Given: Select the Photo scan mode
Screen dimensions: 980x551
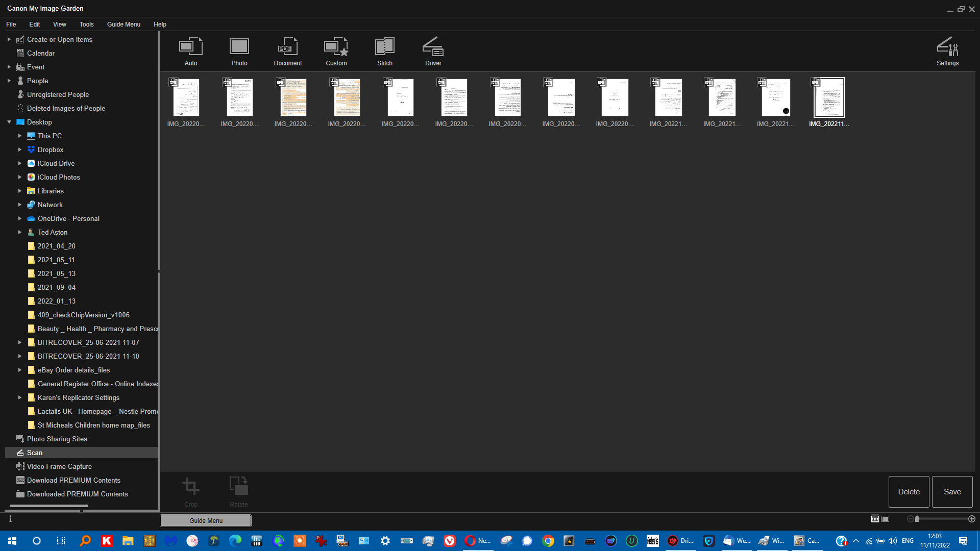Looking at the screenshot, I should 239,51.
